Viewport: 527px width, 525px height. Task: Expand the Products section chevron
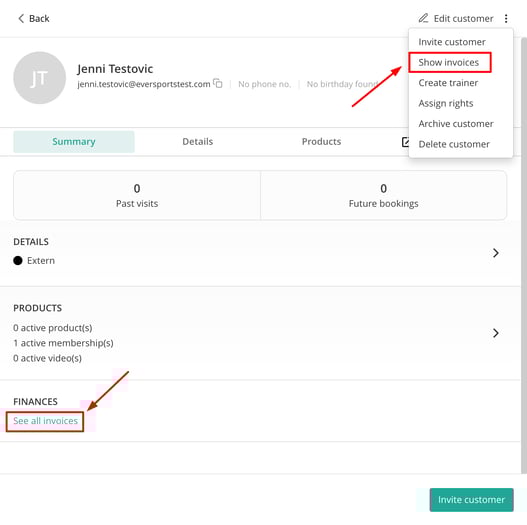[495, 333]
